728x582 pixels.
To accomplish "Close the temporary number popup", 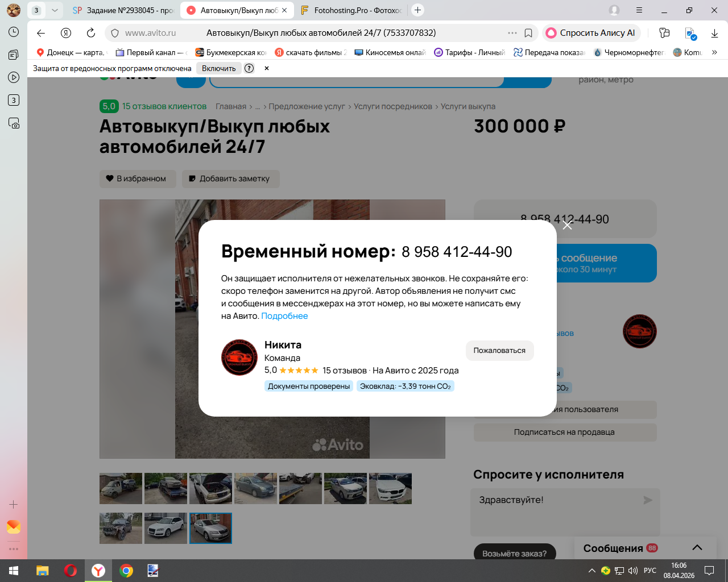I will (567, 225).
